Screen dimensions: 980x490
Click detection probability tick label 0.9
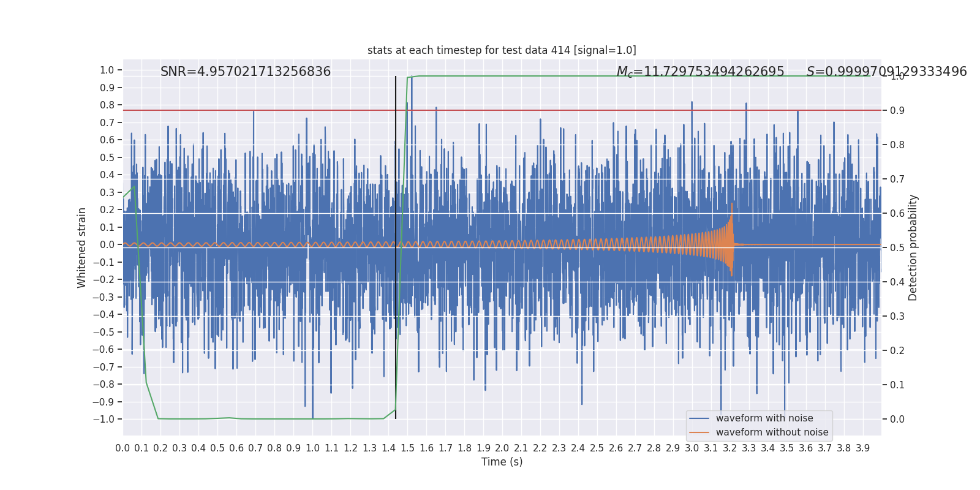click(897, 111)
